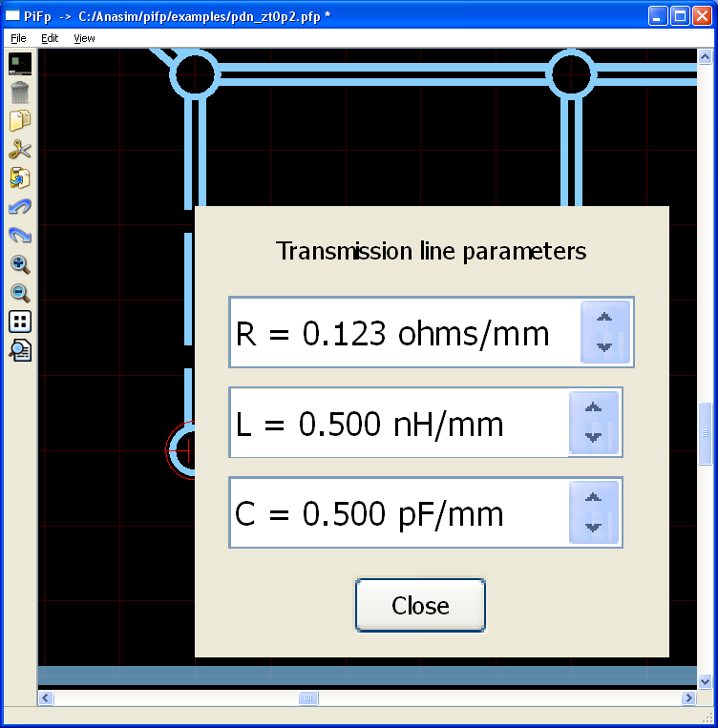718x728 pixels.
Task: Click the four-squares grid icon
Action: pyautogui.click(x=20, y=322)
